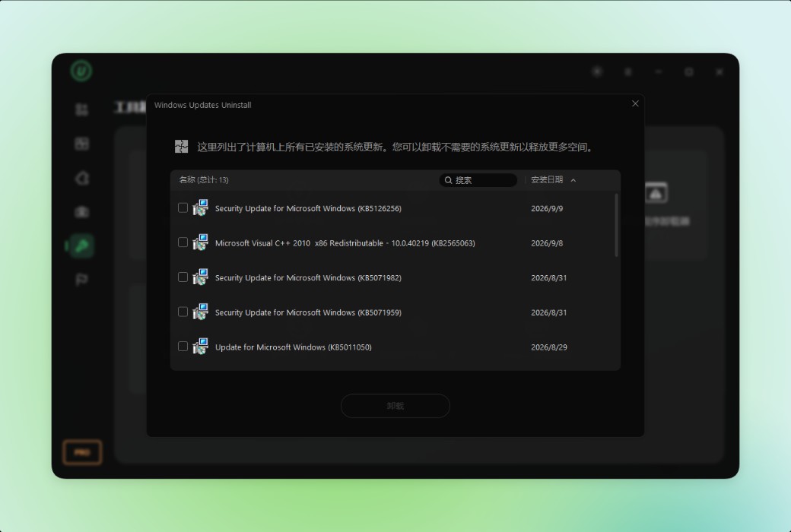
Task: Click the icon next to Update KB5011050
Action: point(200,347)
